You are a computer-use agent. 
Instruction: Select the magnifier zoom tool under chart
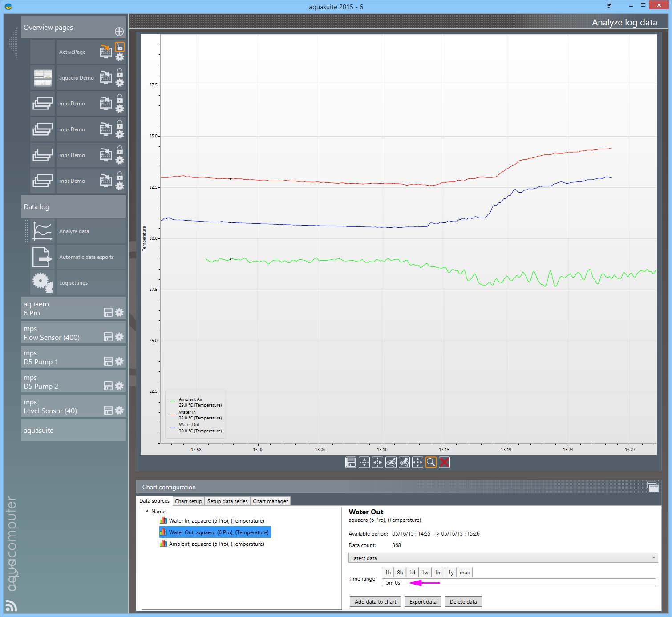click(x=431, y=462)
